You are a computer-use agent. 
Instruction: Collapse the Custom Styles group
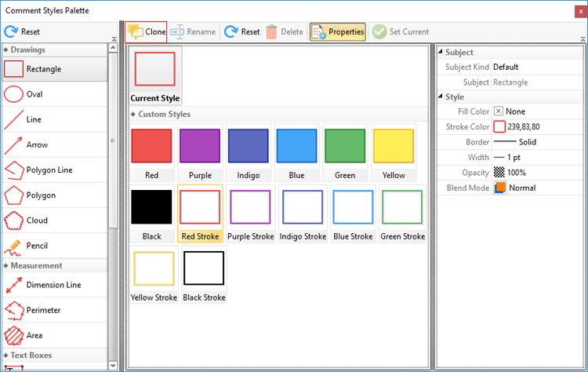[134, 115]
